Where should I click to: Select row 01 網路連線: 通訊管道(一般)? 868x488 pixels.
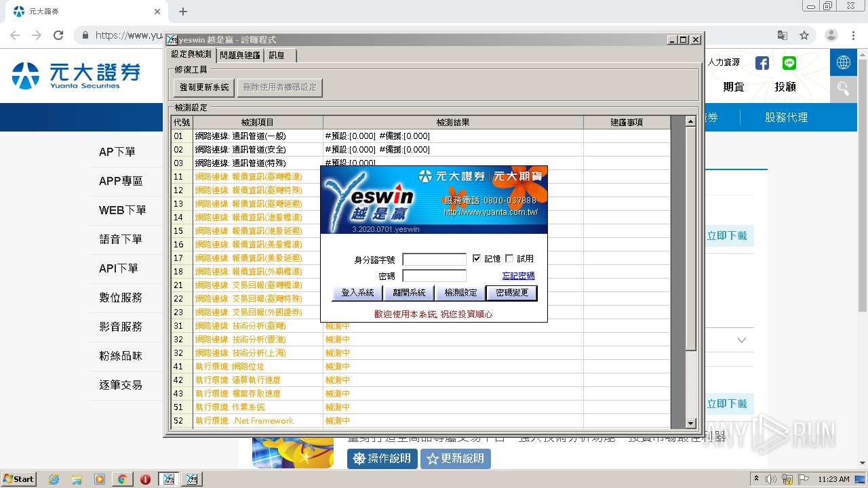point(420,136)
